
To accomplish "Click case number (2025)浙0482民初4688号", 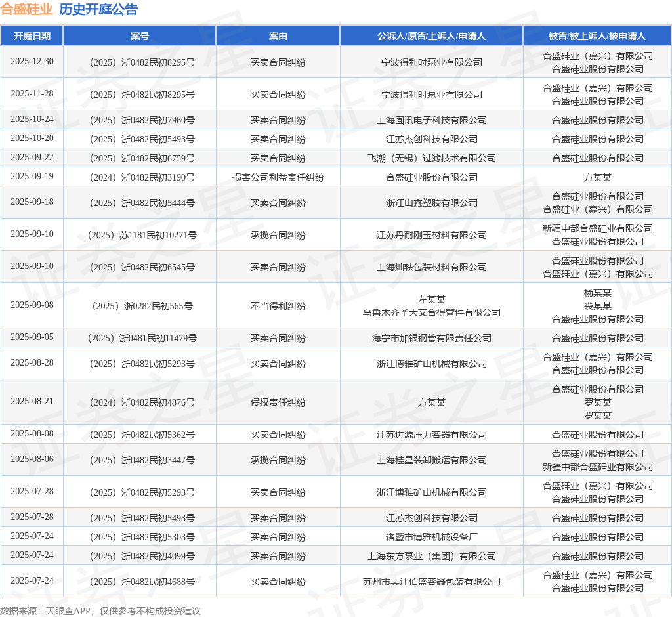I will coord(142,582).
